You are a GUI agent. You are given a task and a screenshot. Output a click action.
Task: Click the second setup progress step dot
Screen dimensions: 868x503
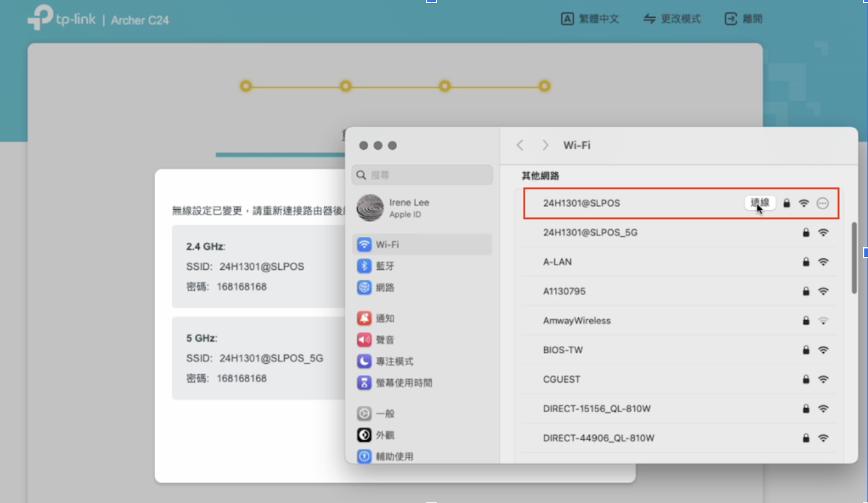346,86
